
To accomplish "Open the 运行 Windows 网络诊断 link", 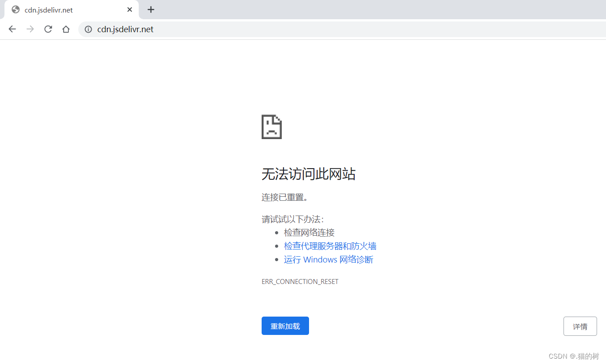I will (329, 259).
